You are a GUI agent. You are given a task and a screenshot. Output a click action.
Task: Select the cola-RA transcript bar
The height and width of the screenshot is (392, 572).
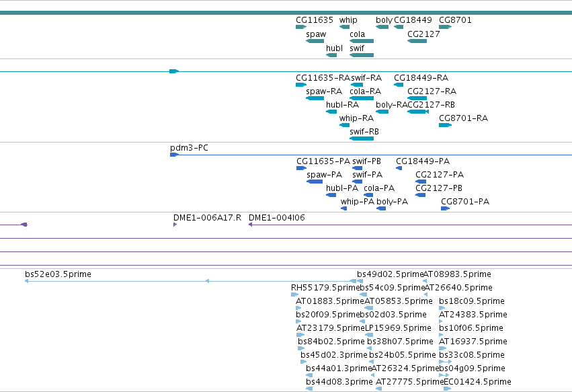pyautogui.click(x=362, y=98)
